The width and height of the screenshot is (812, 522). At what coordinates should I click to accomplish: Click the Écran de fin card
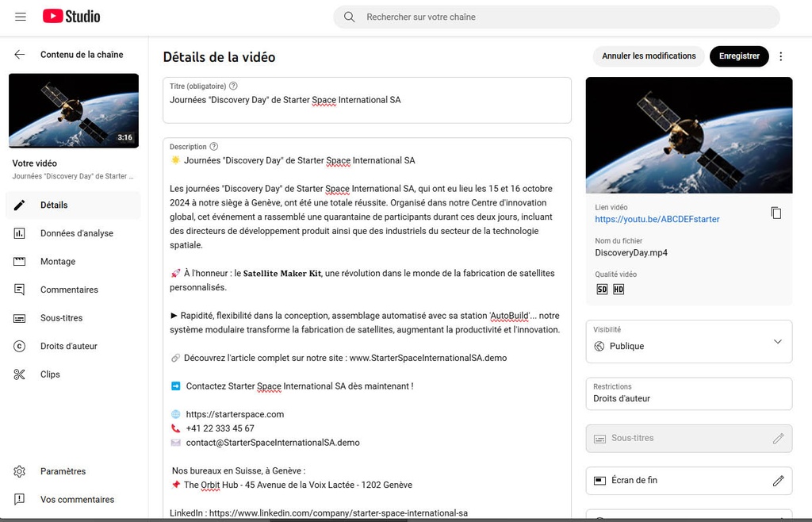(x=689, y=481)
